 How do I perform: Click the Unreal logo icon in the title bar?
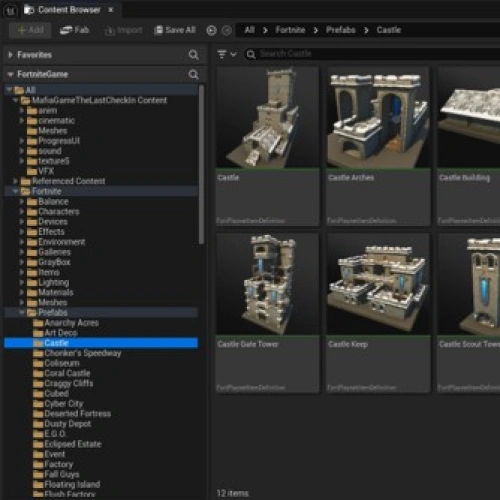pos(10,11)
